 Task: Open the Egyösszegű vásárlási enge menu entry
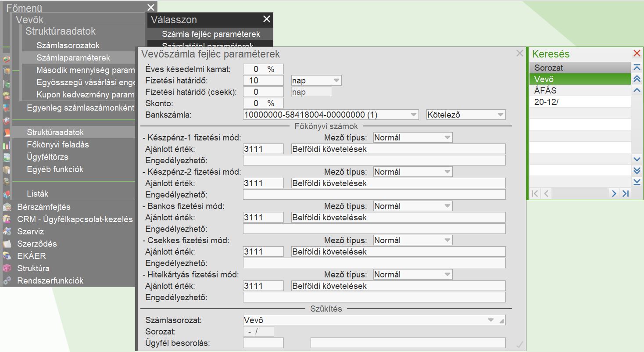pyautogui.click(x=86, y=83)
